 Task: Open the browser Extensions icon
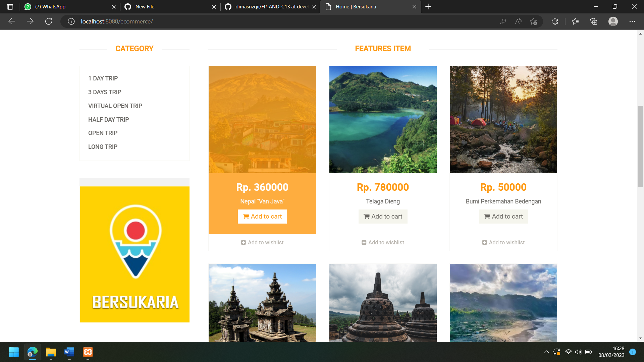[555, 21]
